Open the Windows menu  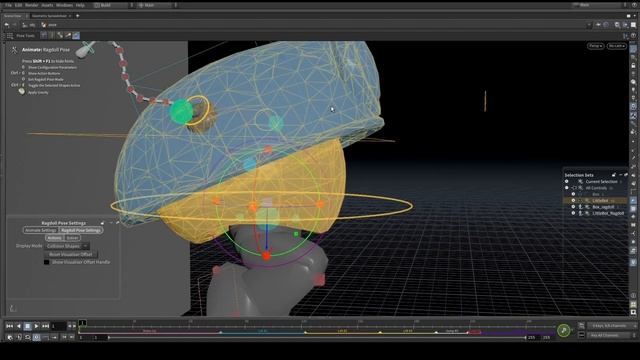64,5
